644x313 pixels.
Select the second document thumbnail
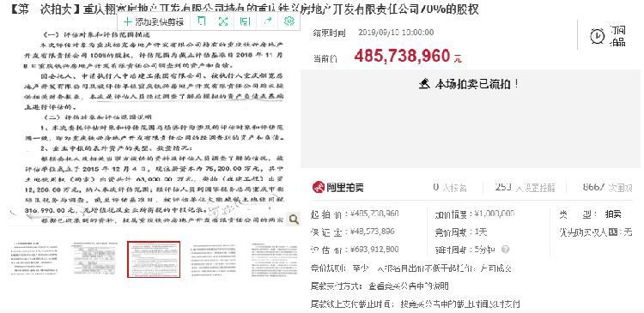click(x=94, y=259)
